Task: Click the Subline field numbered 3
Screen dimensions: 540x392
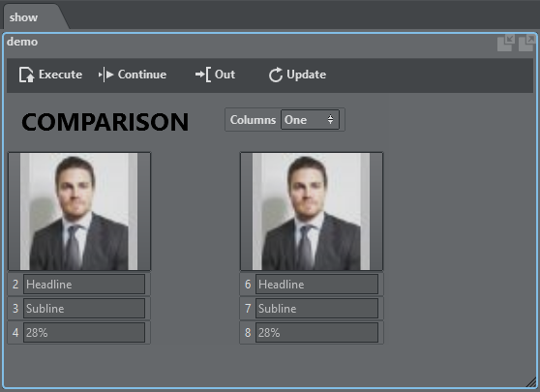Action: coord(84,309)
